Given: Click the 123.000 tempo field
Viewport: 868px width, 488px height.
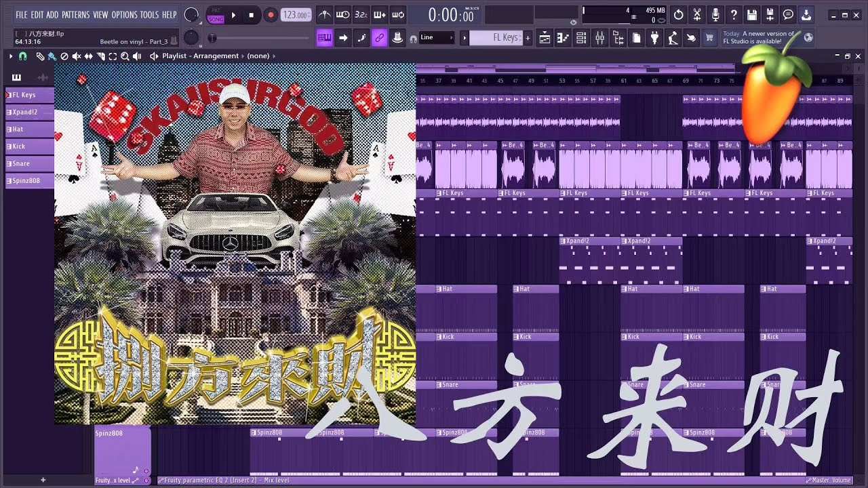Looking at the screenshot, I should pyautogui.click(x=296, y=15).
